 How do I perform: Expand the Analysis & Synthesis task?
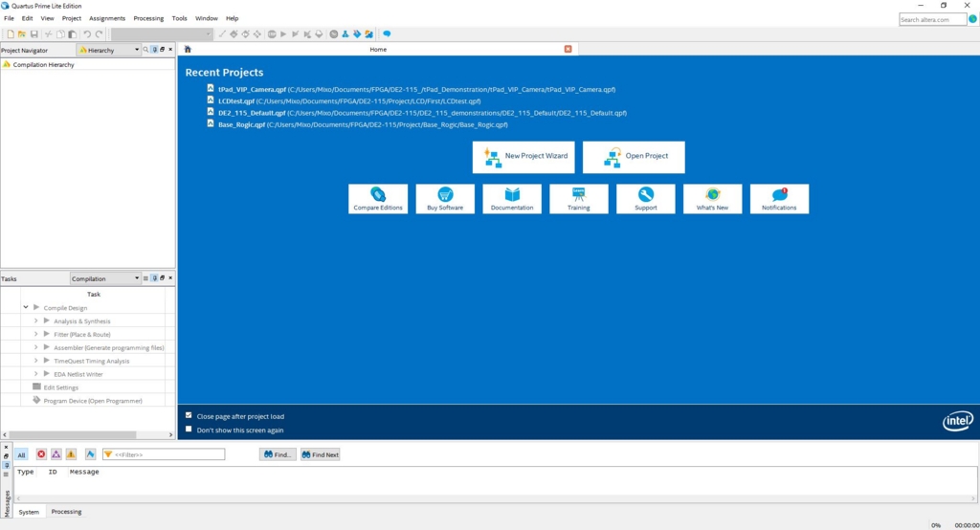[35, 320]
